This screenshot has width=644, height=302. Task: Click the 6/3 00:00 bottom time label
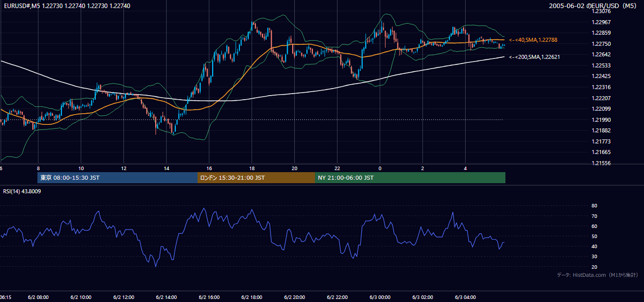[380, 297]
